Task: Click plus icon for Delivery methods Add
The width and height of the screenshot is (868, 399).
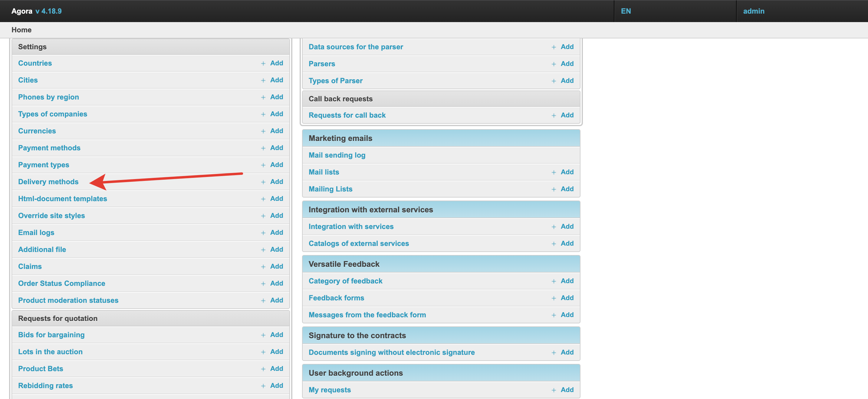Action: 263,182
